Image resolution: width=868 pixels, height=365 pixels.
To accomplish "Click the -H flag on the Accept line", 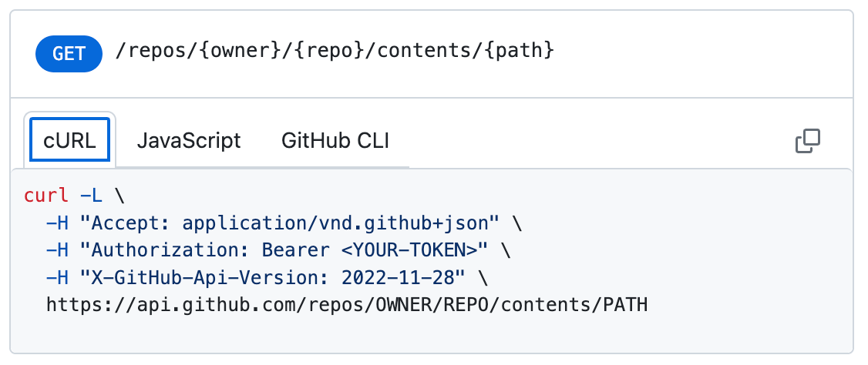I will [x=58, y=223].
